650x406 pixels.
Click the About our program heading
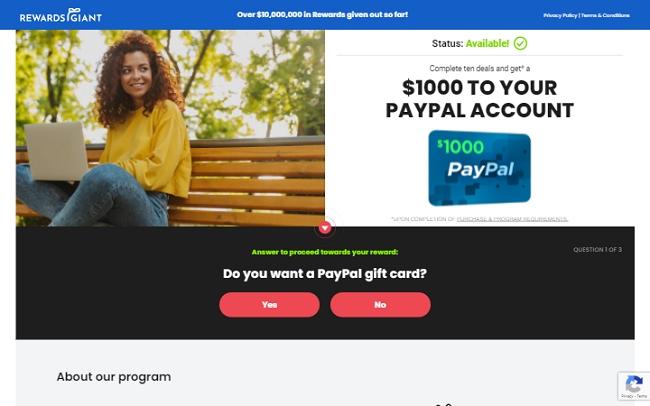coord(114,377)
